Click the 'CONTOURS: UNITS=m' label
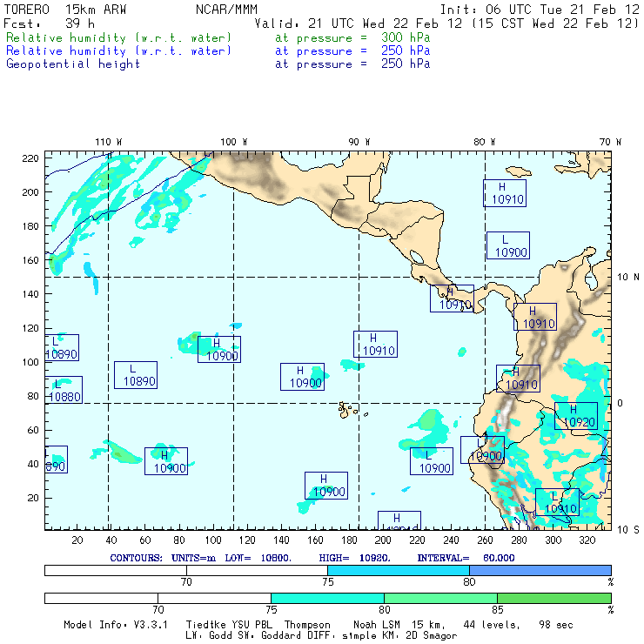644x644 pixels. pyautogui.click(x=163, y=558)
